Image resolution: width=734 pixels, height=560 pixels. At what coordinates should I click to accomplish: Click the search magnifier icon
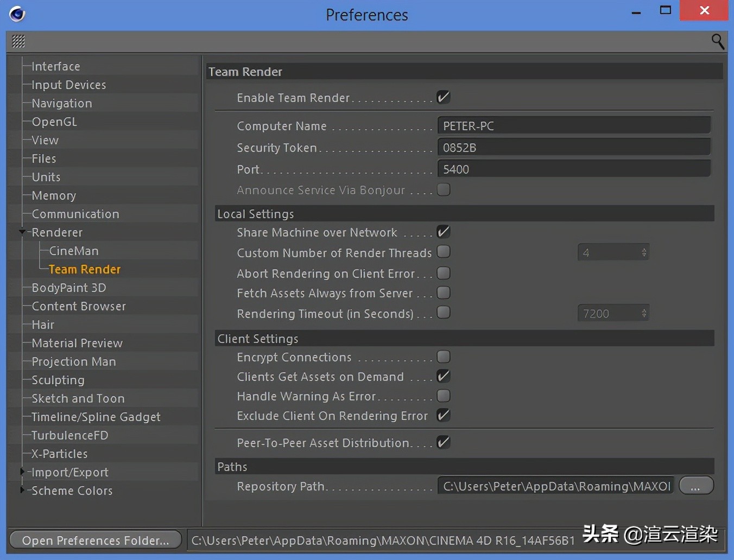click(x=717, y=41)
